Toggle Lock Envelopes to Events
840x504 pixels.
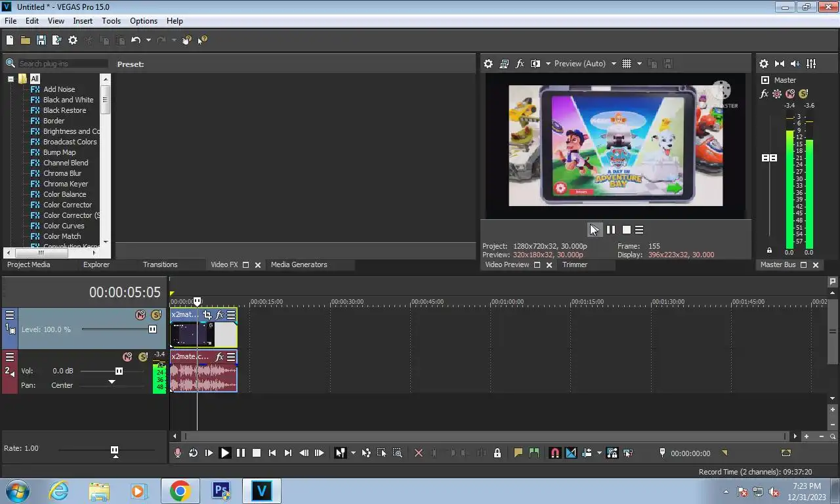click(x=612, y=453)
